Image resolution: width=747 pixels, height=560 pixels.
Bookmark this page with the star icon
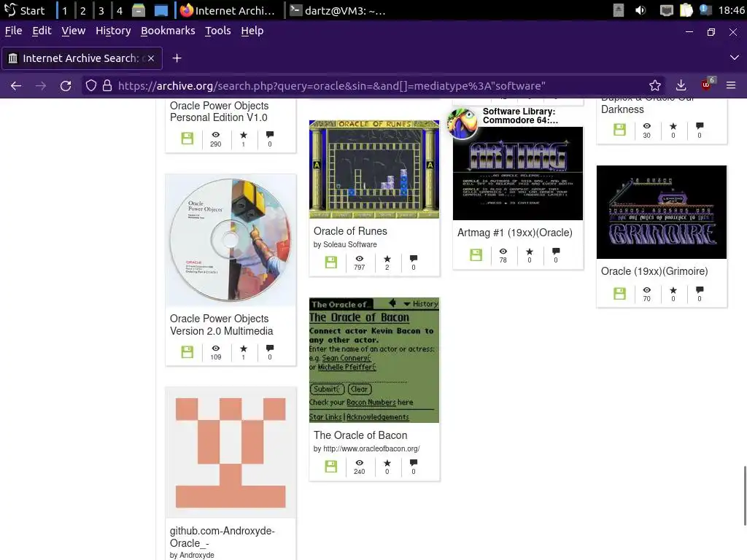(655, 86)
